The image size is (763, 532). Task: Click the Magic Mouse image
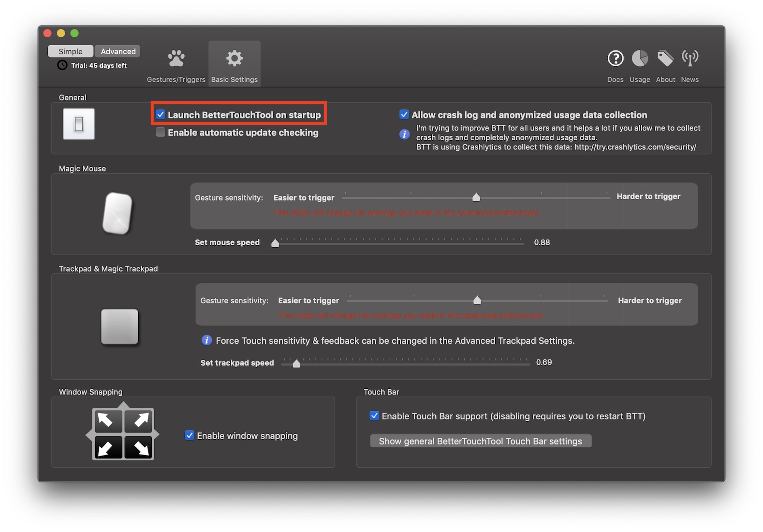117,213
